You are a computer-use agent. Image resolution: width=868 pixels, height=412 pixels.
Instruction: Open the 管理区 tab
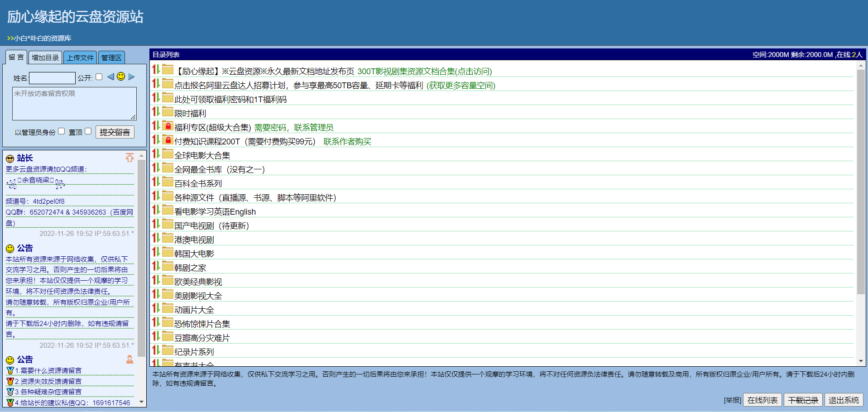pos(111,57)
